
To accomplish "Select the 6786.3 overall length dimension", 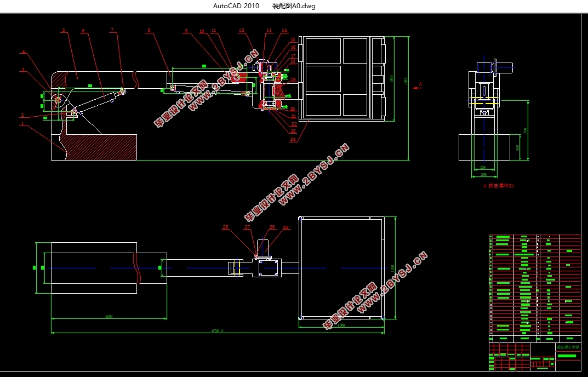I will tap(218, 331).
